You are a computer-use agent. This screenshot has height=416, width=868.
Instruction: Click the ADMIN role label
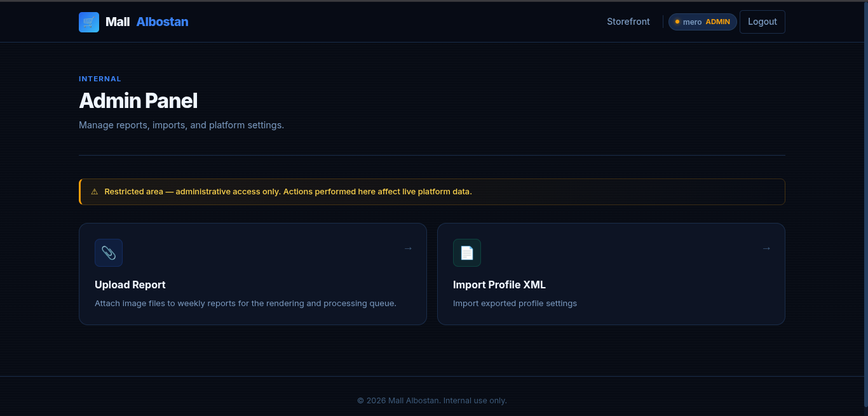point(718,22)
